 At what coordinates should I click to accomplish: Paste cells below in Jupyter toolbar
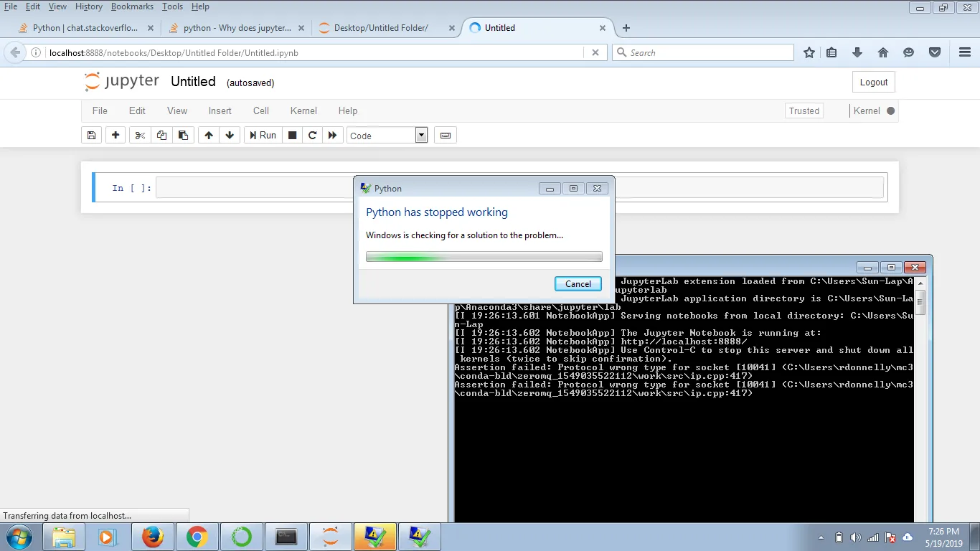pos(183,135)
